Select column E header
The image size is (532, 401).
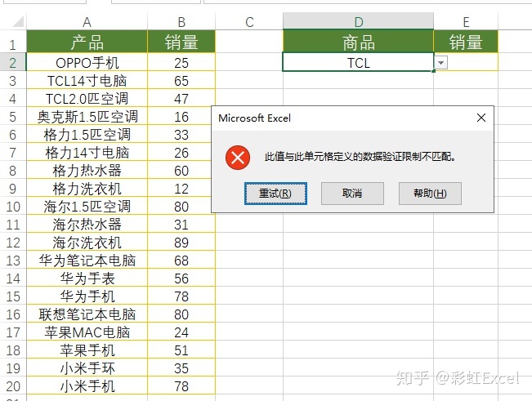(466, 22)
